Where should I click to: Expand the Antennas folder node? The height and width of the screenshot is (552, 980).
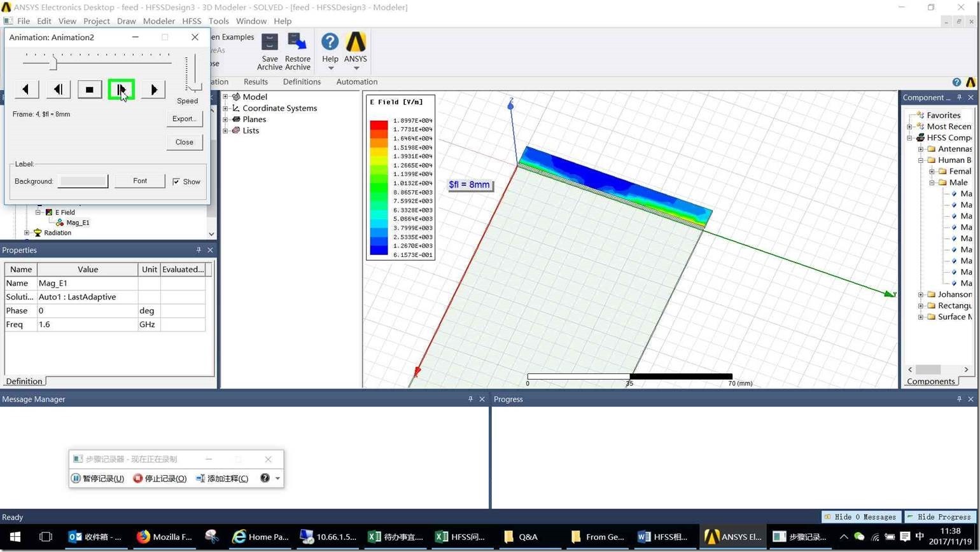point(921,149)
